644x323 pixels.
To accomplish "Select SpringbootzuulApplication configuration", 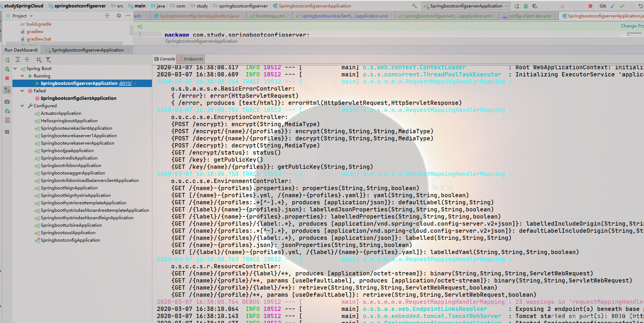I will tap(68, 233).
